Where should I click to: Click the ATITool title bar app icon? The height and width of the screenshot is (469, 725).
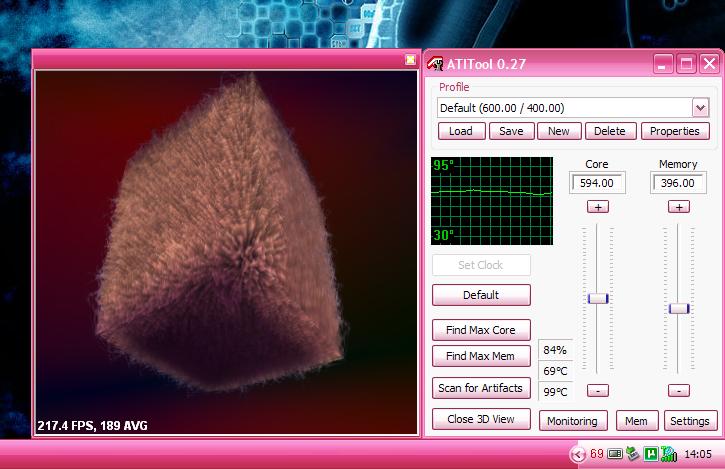(435, 63)
